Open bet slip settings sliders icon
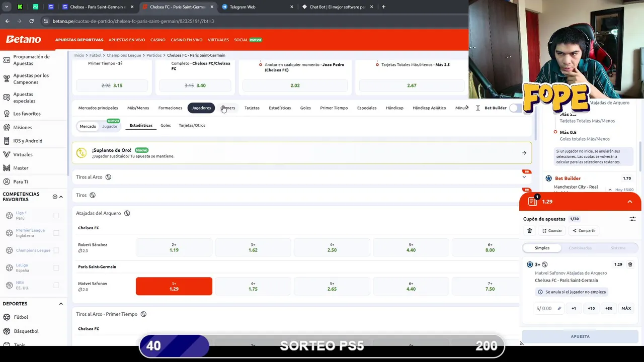 [632, 219]
